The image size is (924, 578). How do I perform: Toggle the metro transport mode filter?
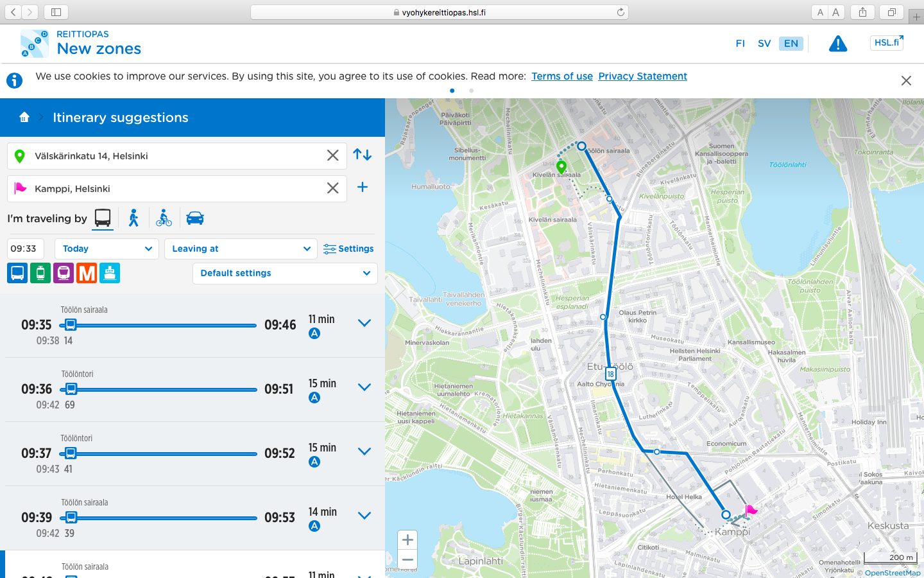click(87, 273)
